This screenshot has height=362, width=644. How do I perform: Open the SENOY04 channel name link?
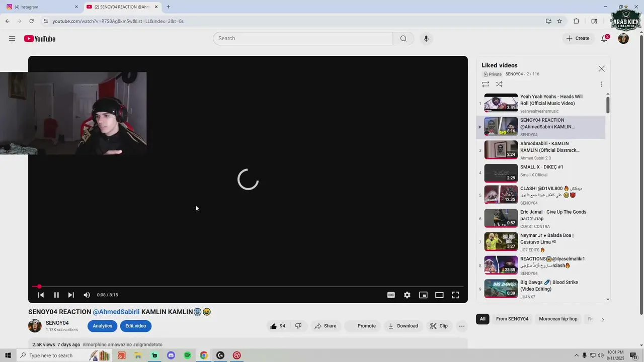(x=57, y=323)
